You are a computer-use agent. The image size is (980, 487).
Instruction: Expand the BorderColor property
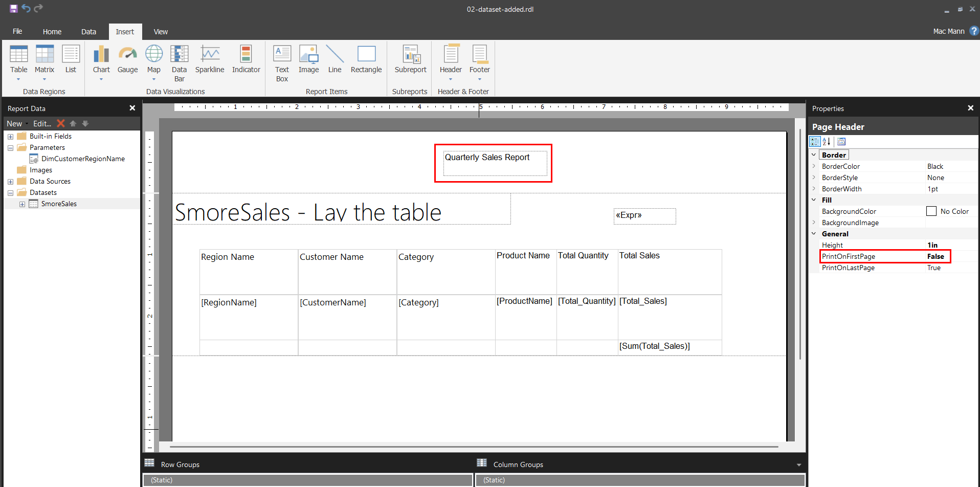(x=814, y=166)
